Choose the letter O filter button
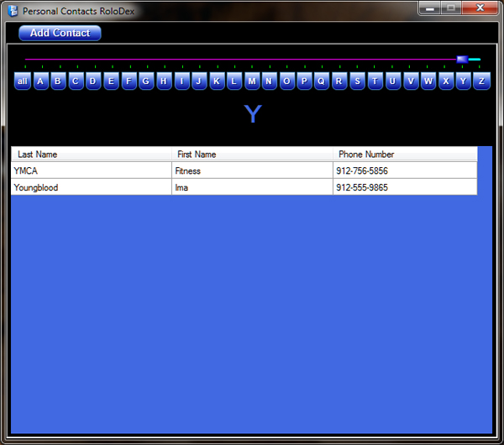 point(287,81)
